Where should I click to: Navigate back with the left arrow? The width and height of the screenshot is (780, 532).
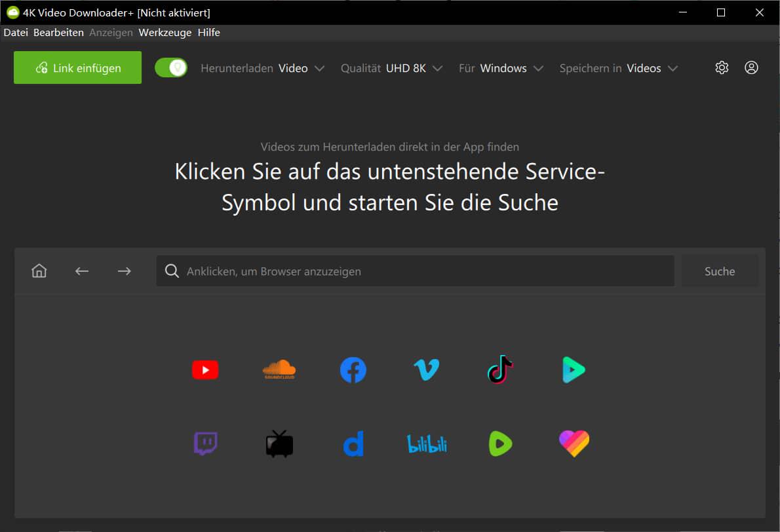click(81, 271)
